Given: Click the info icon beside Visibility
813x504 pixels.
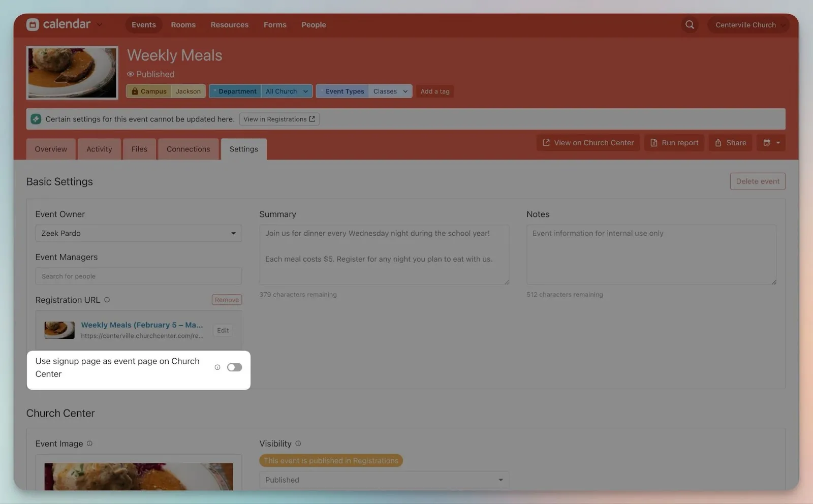Looking at the screenshot, I should tap(298, 444).
